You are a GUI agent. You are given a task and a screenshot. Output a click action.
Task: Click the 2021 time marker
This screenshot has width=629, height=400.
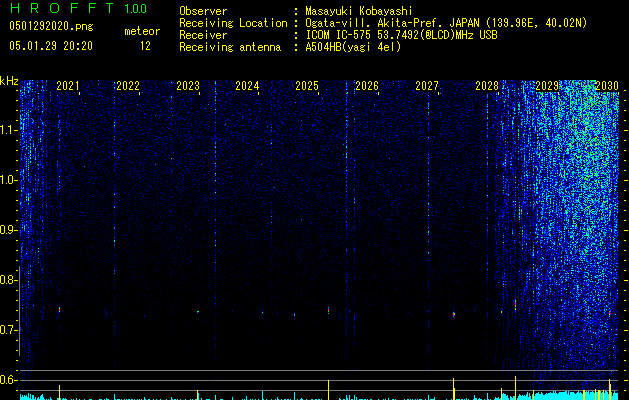coord(67,86)
